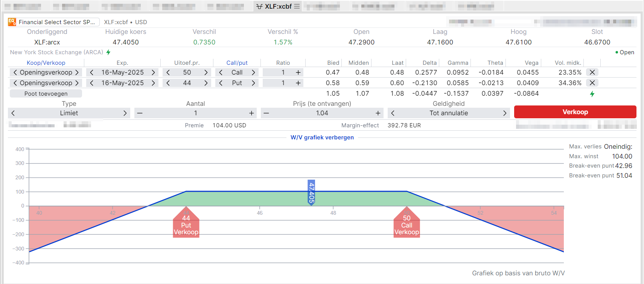Viewport: 644px width, 284px height.
Task: Click the 16-May-2025 expiry value of Call leg
Action: pos(122,72)
